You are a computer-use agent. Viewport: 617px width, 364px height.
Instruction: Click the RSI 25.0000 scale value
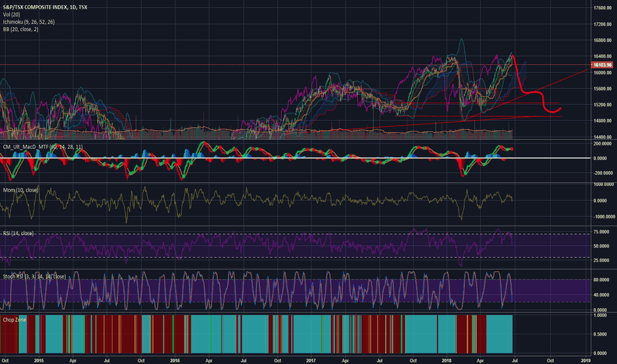point(601,261)
